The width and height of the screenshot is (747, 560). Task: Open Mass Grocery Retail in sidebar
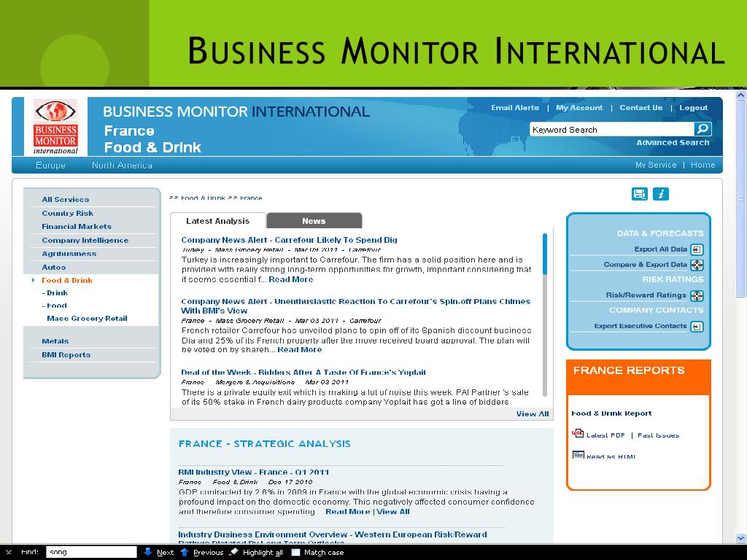pyautogui.click(x=88, y=318)
